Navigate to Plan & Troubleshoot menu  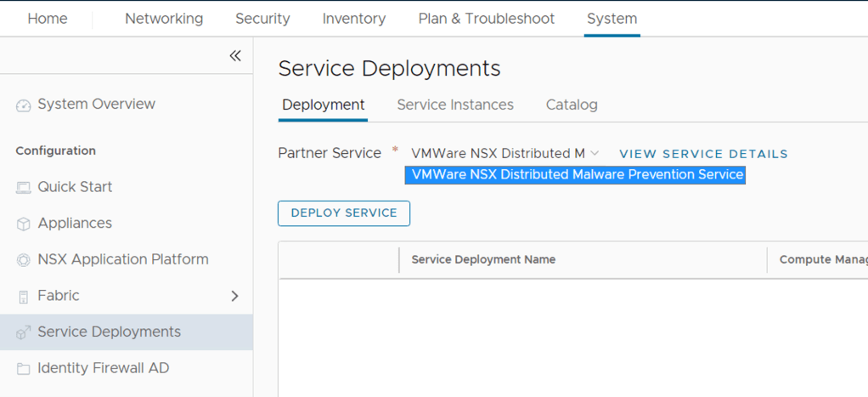486,19
